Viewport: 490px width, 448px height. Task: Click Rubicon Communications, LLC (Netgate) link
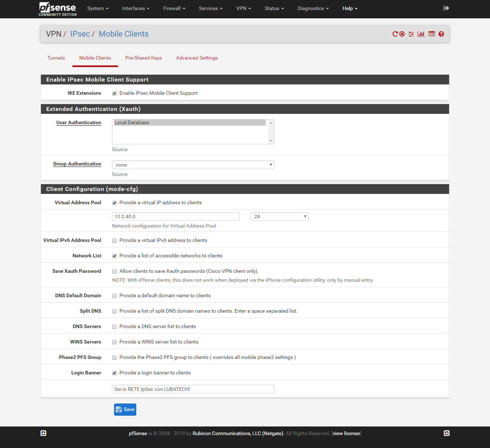[238, 433]
